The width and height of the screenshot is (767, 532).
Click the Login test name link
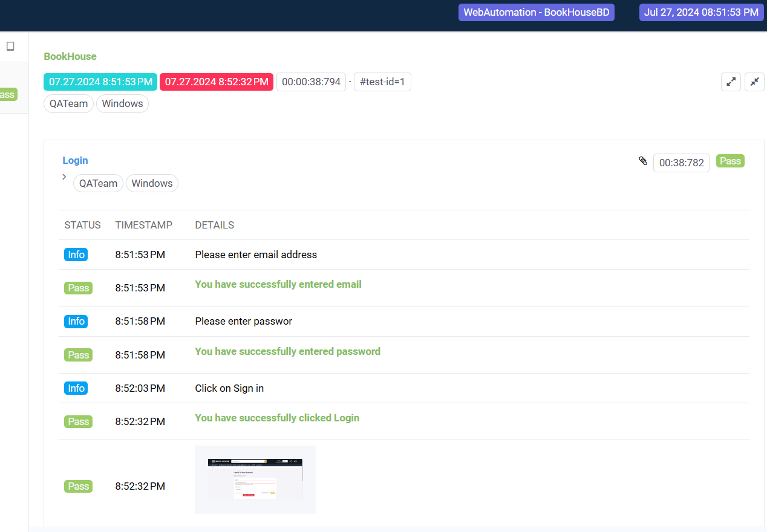coord(75,160)
